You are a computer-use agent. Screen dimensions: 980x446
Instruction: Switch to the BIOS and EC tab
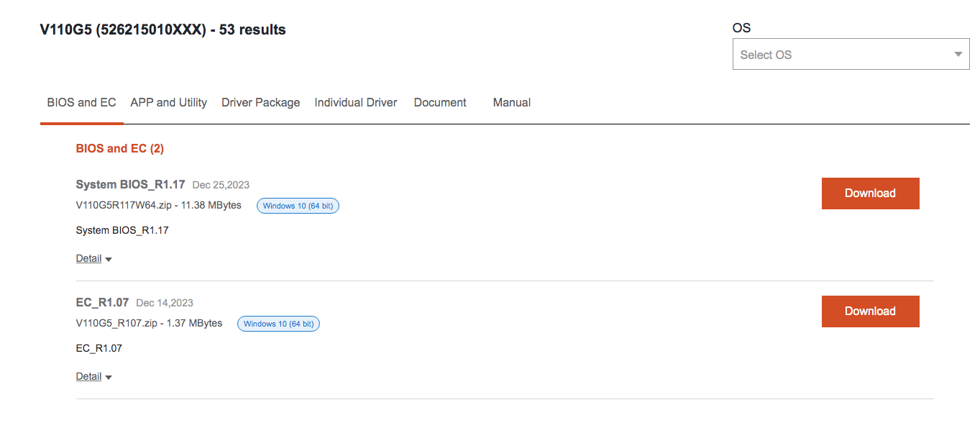pyautogui.click(x=81, y=103)
